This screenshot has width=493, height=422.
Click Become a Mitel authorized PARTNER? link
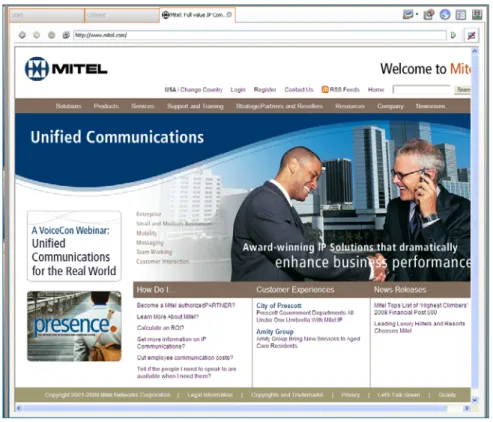pos(186,305)
